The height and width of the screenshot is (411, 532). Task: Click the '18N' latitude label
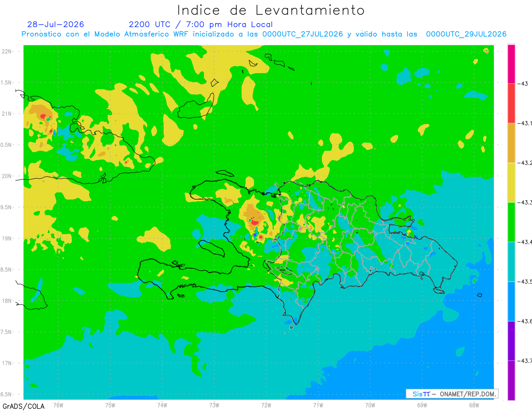pyautogui.click(x=7, y=301)
